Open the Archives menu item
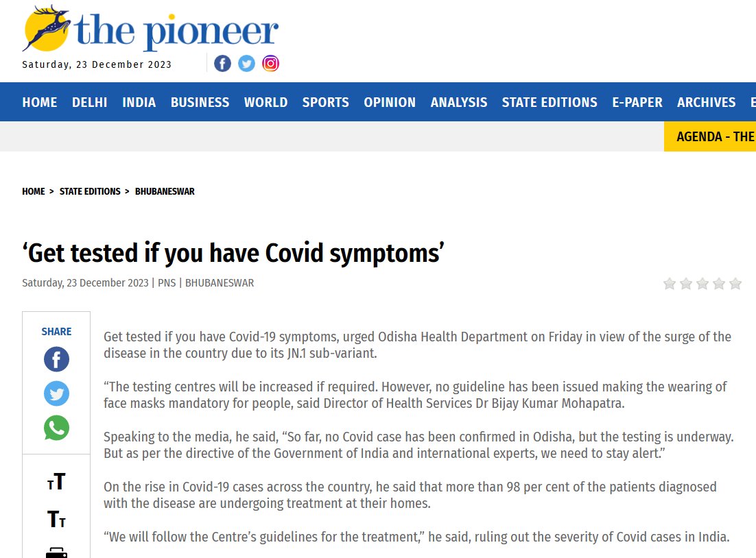 click(706, 102)
